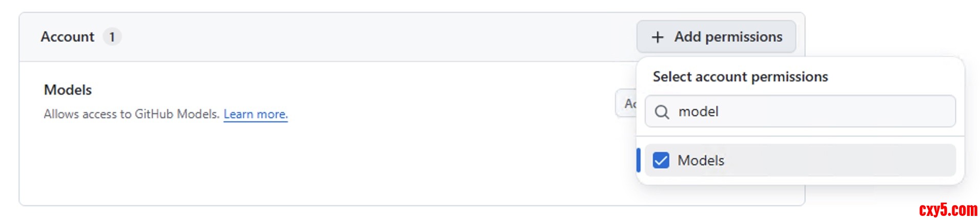Click the Account section heading
The width and height of the screenshot is (980, 220).
(x=68, y=37)
